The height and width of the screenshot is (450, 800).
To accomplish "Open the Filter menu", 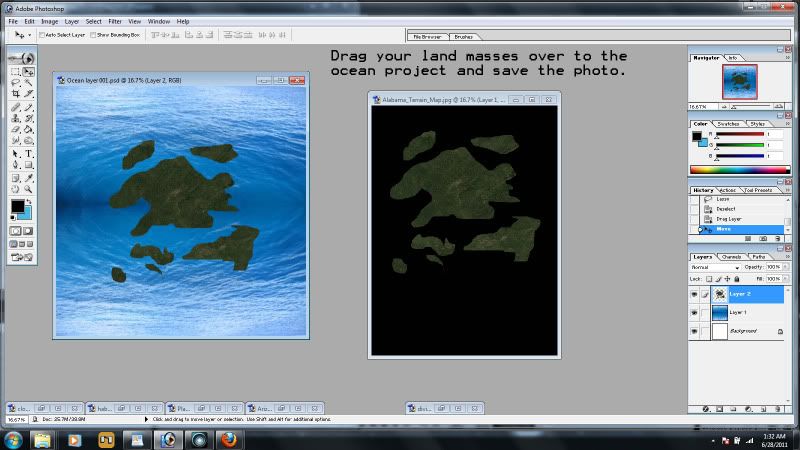I will click(115, 21).
